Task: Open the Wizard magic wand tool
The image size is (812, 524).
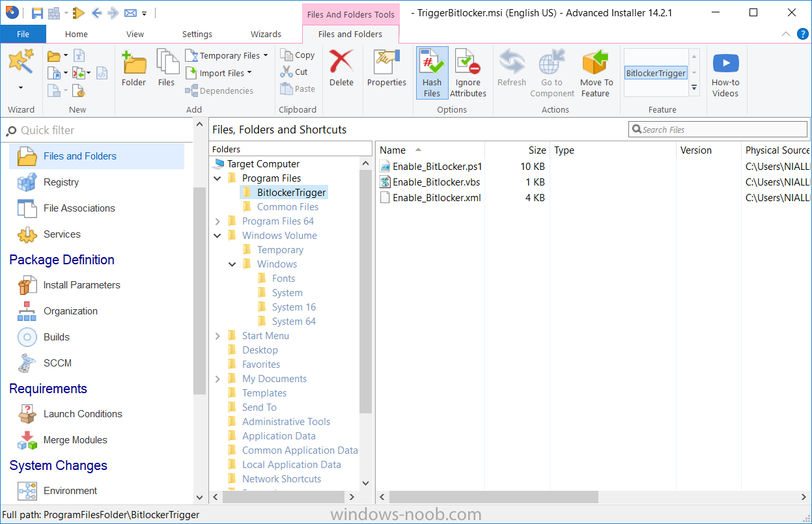Action: (21, 62)
